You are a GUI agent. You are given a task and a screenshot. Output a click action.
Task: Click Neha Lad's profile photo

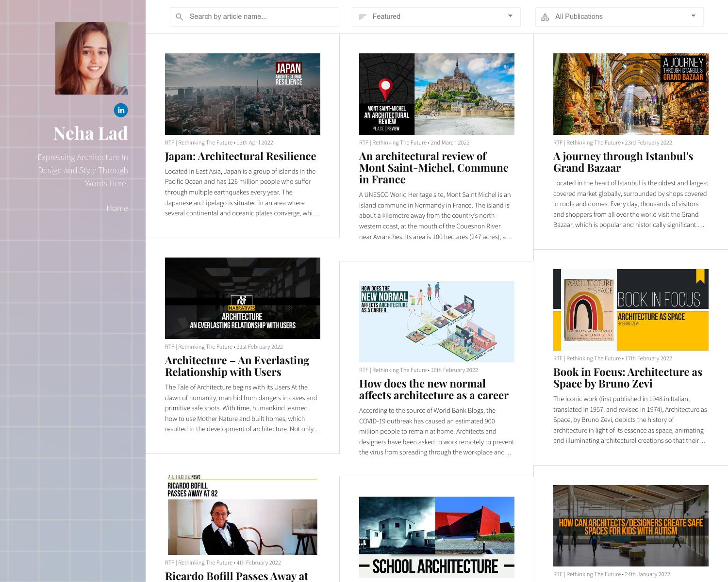click(x=92, y=58)
